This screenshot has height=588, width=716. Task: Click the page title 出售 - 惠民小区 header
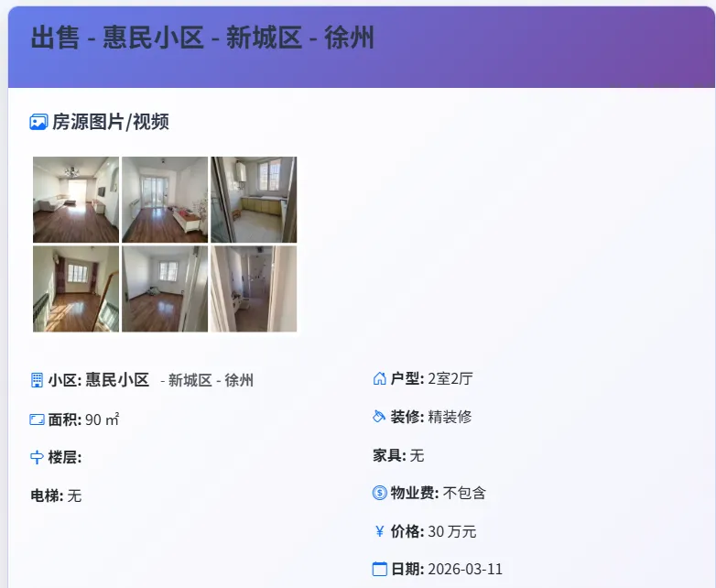202,38
